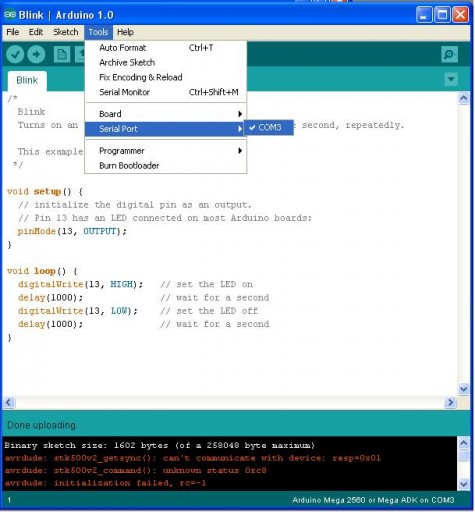Click editor vertical scrollbar up arrow
This screenshot has width=475, height=512.
pos(464,98)
